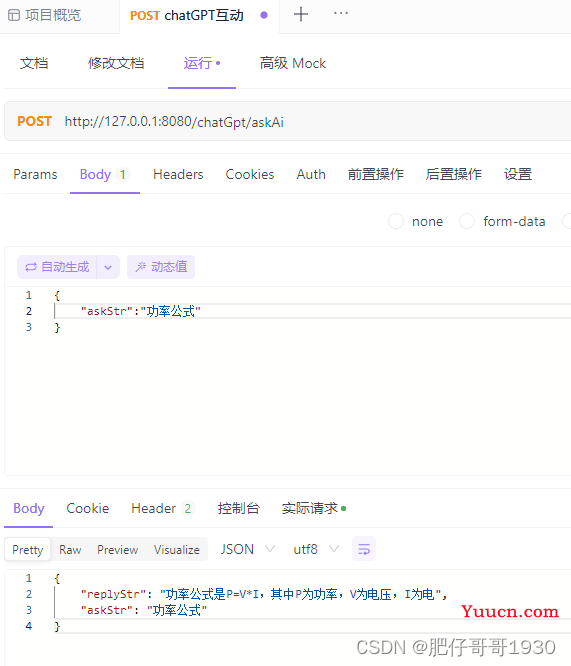The image size is (571, 666).
Task: Open the Auth tab
Action: 311,174
